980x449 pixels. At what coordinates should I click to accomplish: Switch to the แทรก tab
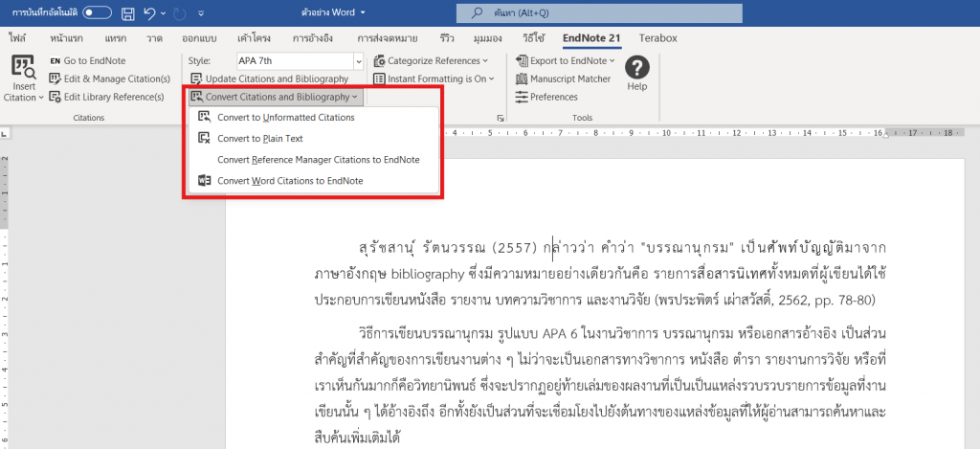[115, 38]
